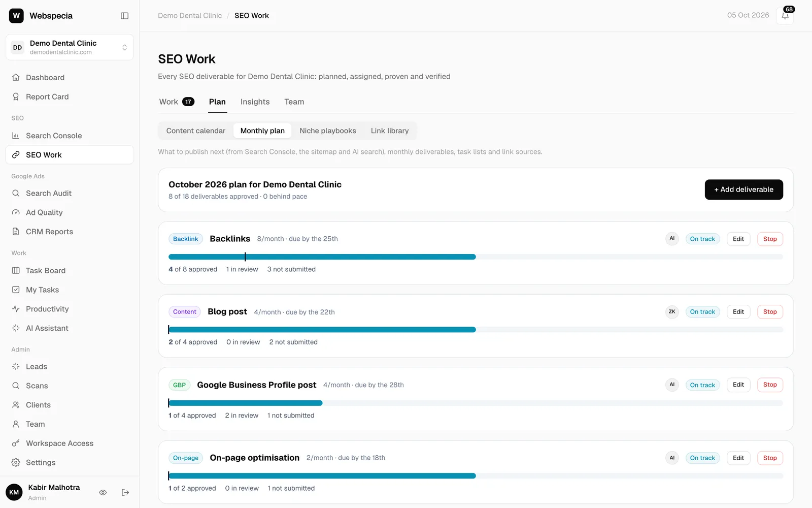
Task: Click the Backlinks progress bar
Action: 476,257
